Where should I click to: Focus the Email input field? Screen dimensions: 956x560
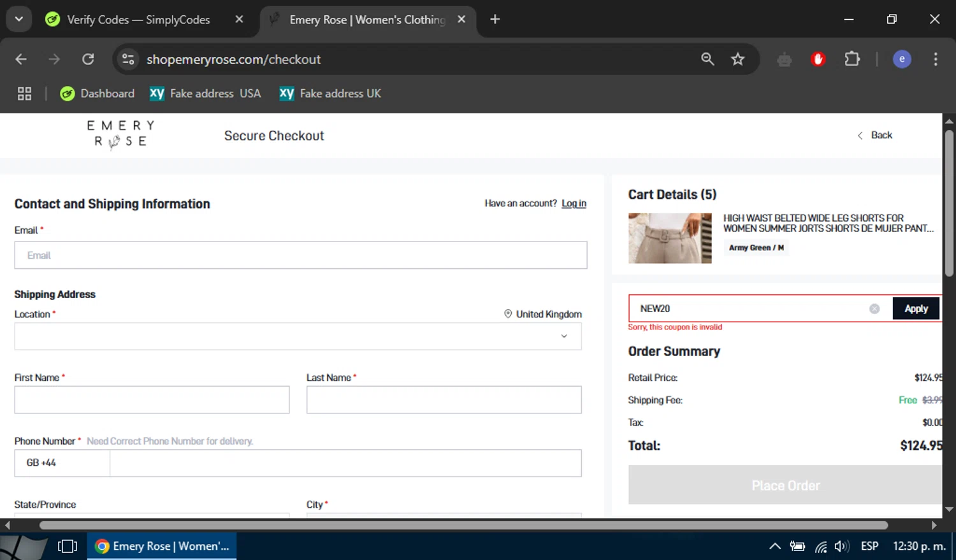click(x=301, y=255)
